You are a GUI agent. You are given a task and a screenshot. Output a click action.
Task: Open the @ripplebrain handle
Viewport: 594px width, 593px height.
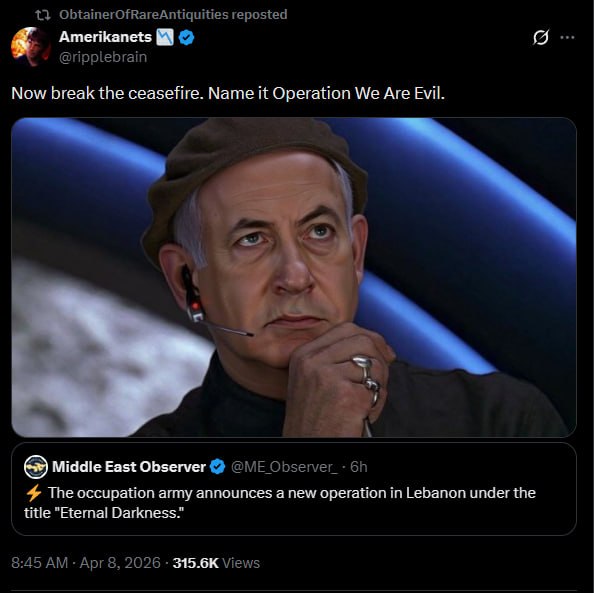coord(103,57)
